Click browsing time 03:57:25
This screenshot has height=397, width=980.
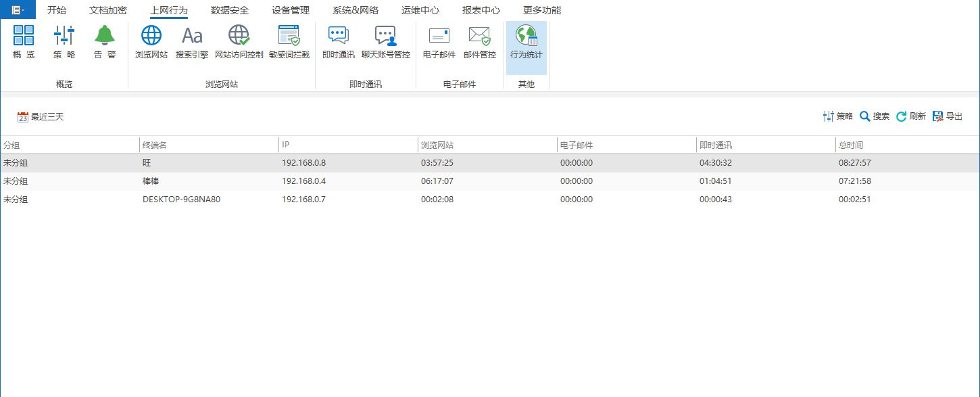[437, 163]
